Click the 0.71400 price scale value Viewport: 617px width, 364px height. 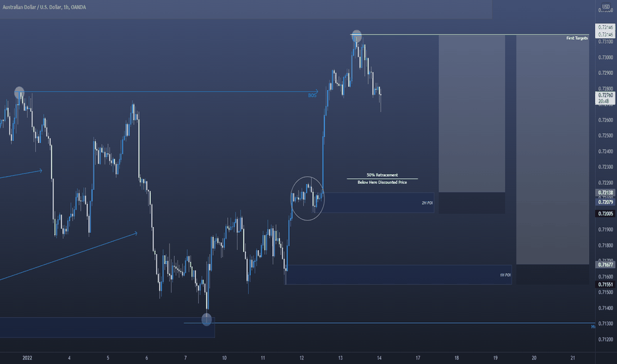coord(605,308)
